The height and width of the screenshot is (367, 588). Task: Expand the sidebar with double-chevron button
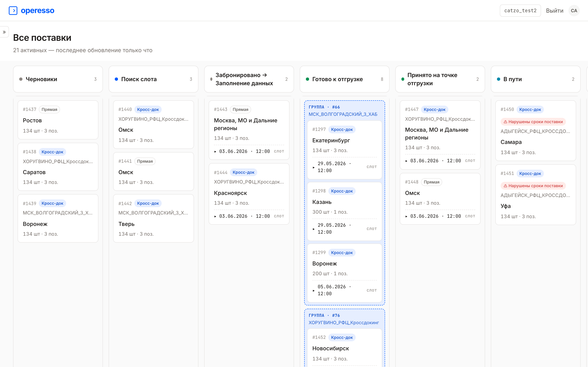pyautogui.click(x=4, y=32)
